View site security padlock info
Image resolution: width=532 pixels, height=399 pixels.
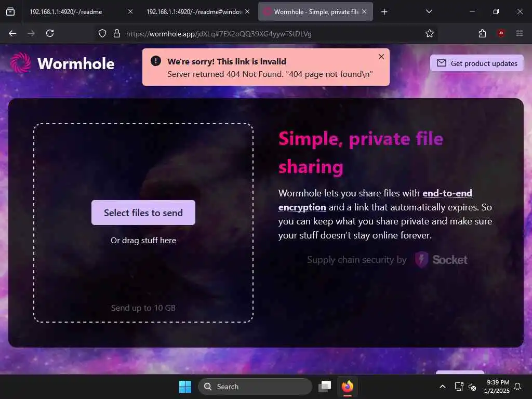coord(117,33)
